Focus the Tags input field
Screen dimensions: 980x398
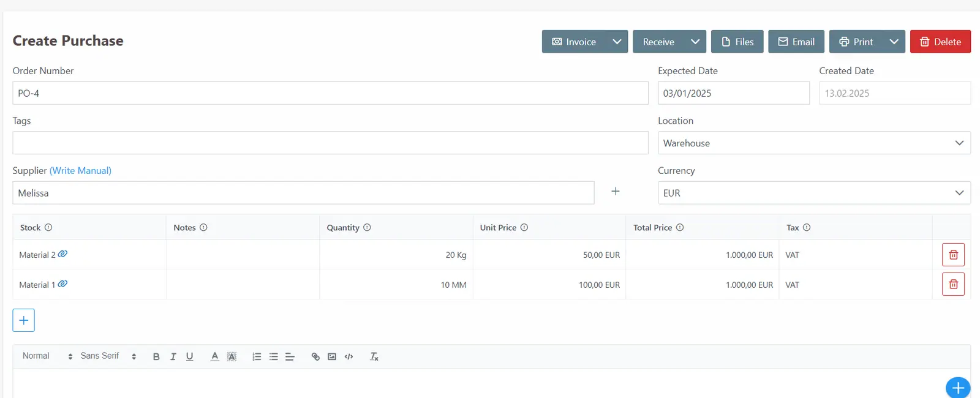[x=330, y=143]
